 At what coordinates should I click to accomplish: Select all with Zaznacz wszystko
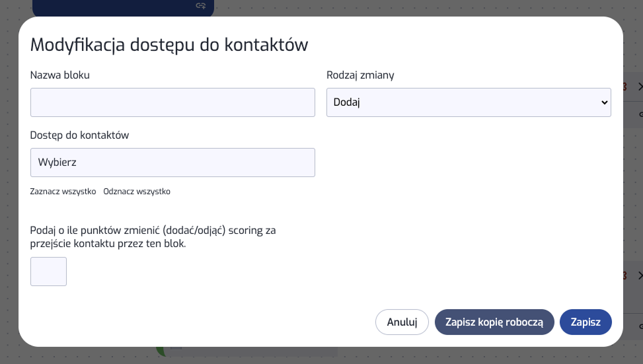(x=63, y=192)
